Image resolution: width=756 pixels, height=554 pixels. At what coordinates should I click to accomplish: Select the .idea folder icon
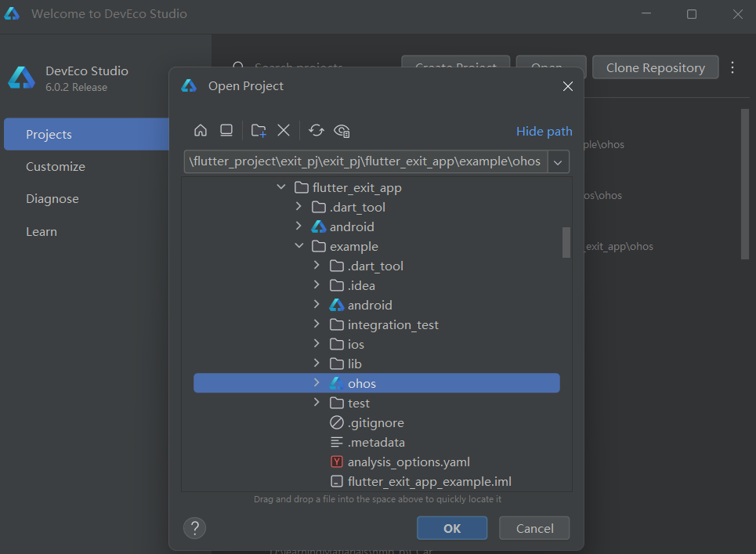[337, 285]
